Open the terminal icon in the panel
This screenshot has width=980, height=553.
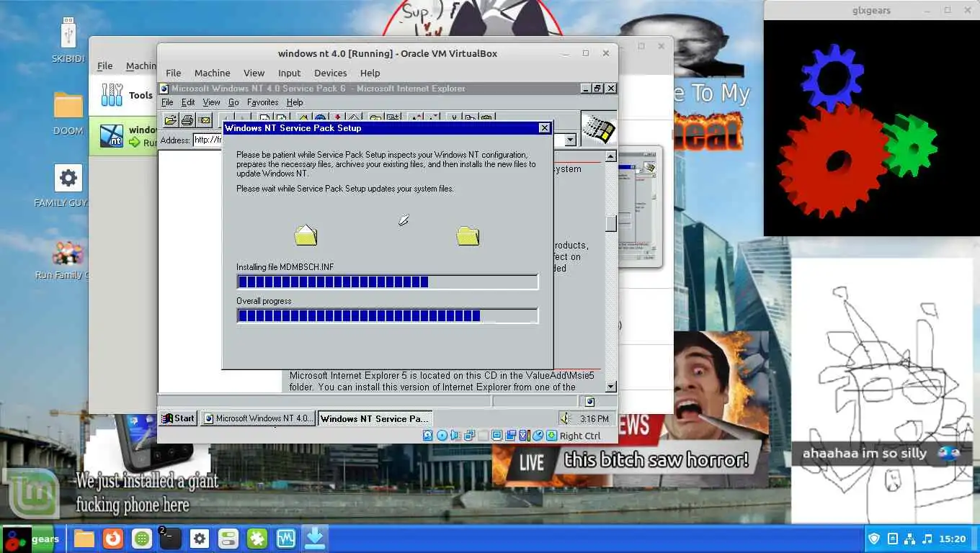click(170, 539)
